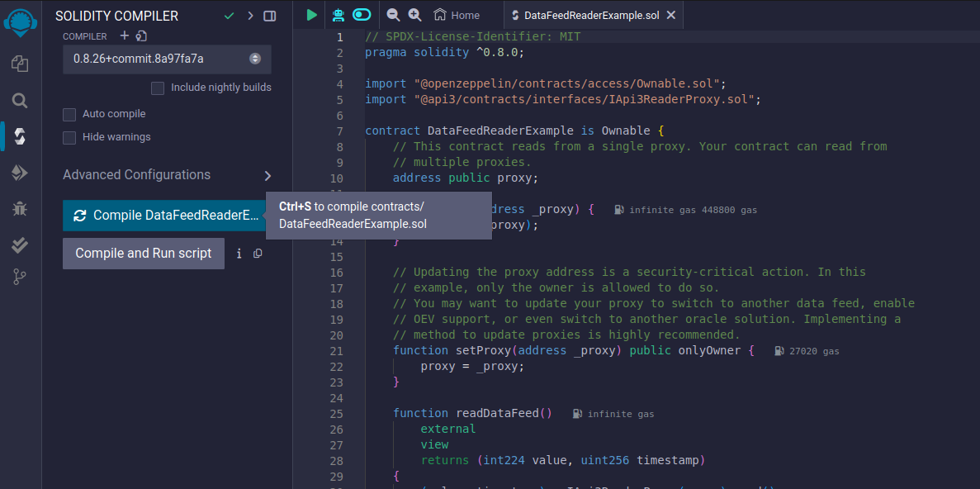980x489 pixels.
Task: Switch to the Home tab
Action: [457, 15]
